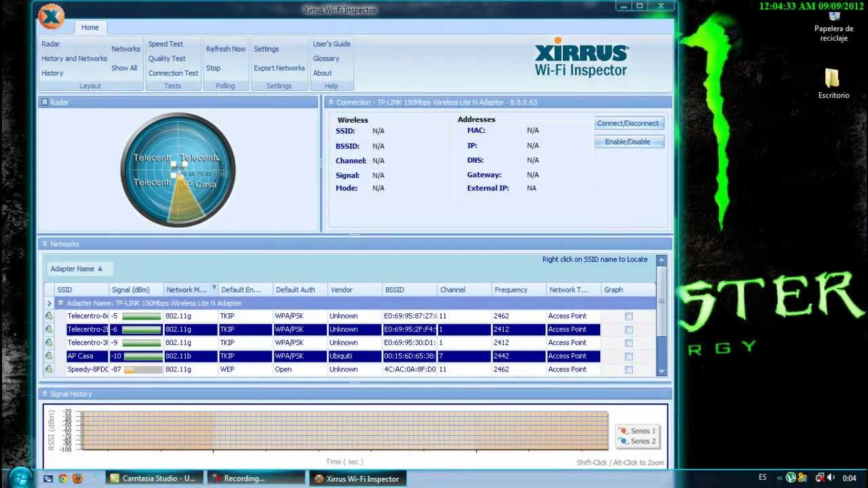868x488 pixels.
Task: Switch to Recording... taskbar button
Action: click(256, 479)
